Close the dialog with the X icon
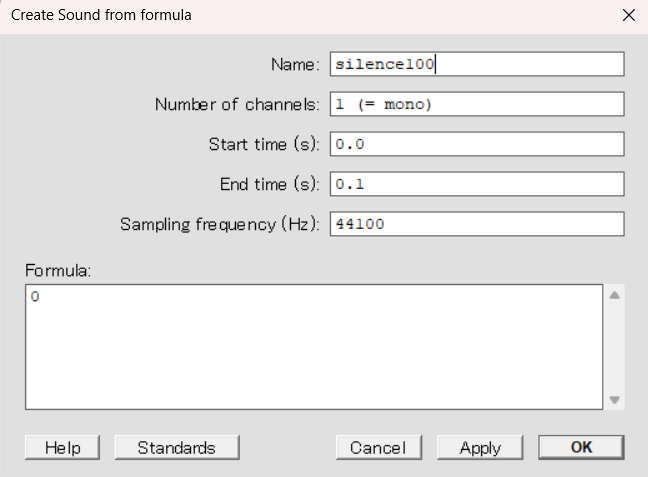Viewport: 648px width, 477px height. point(629,15)
